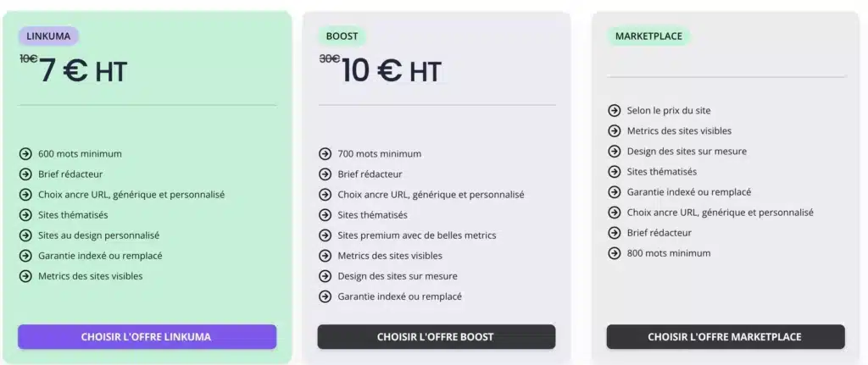Image resolution: width=868 pixels, height=365 pixels.
Task: Click arrow icon beside Linkuma 'Metrics des sites visibles'
Action: [x=25, y=276]
